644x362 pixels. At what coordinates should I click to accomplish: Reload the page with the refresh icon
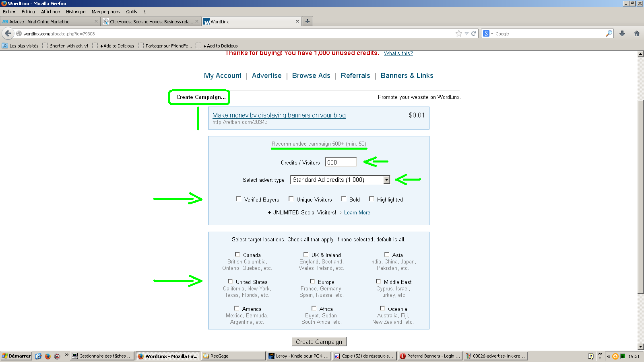tap(473, 34)
